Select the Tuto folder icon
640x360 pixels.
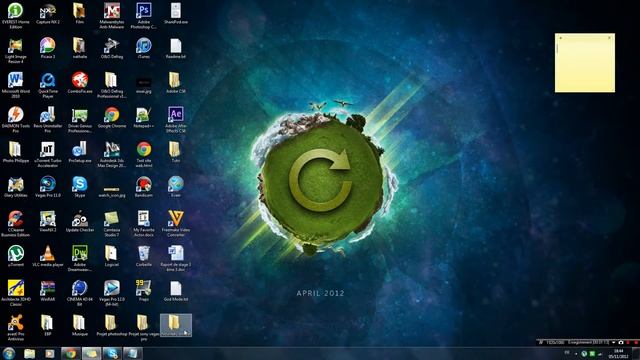[176, 152]
